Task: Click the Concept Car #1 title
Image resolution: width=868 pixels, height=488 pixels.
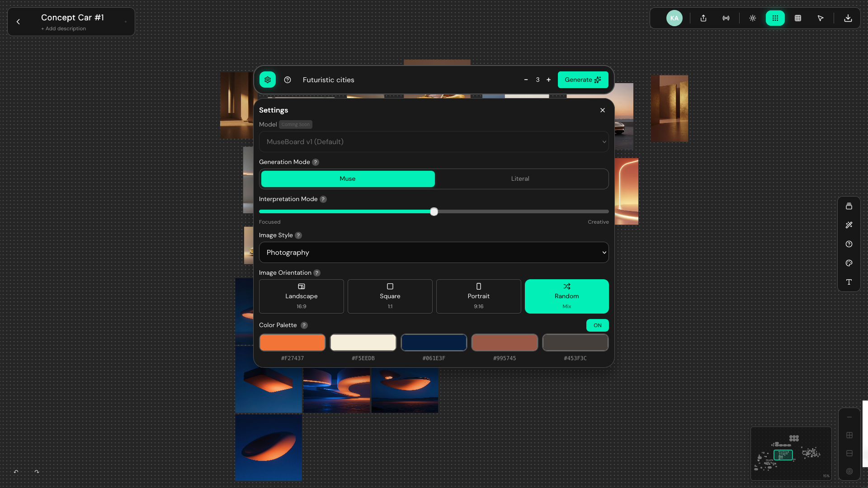Action: click(72, 18)
